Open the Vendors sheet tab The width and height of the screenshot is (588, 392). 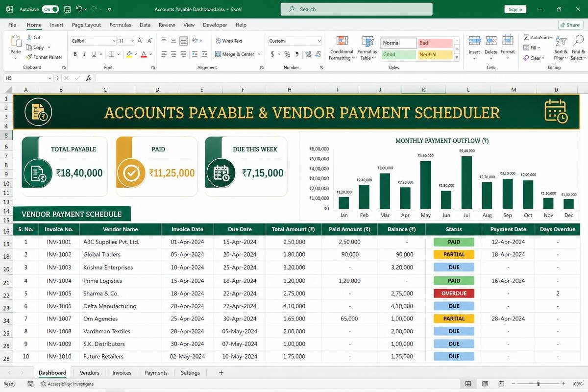pyautogui.click(x=89, y=373)
